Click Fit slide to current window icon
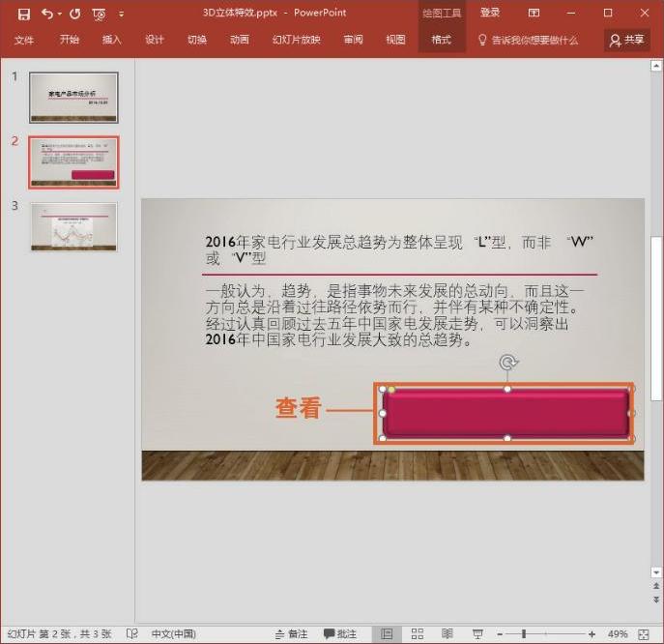 tap(644, 634)
